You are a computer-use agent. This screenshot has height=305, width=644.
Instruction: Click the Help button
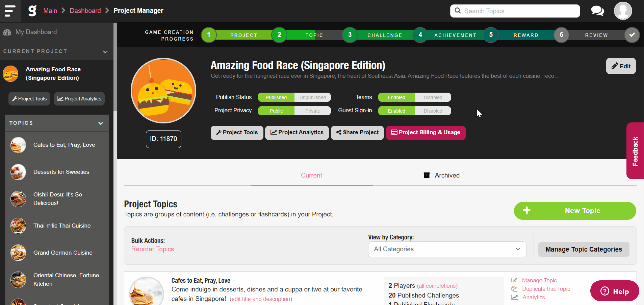pyautogui.click(x=615, y=291)
